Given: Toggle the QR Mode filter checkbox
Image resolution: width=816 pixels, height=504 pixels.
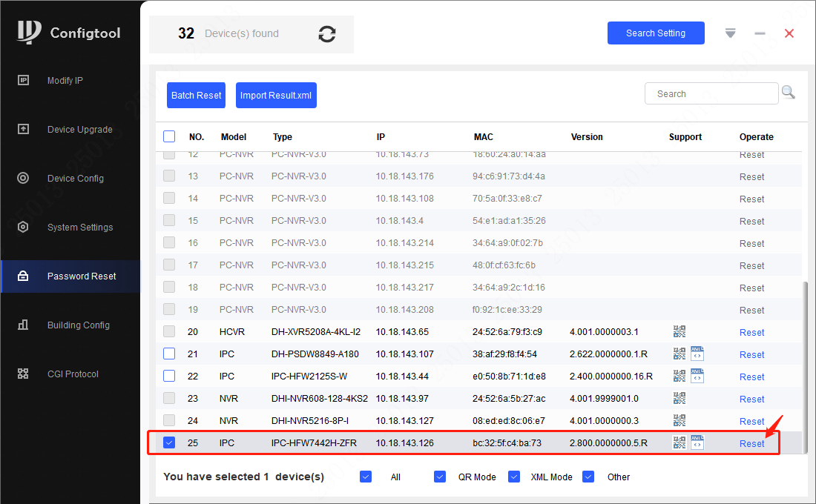Looking at the screenshot, I should (440, 477).
